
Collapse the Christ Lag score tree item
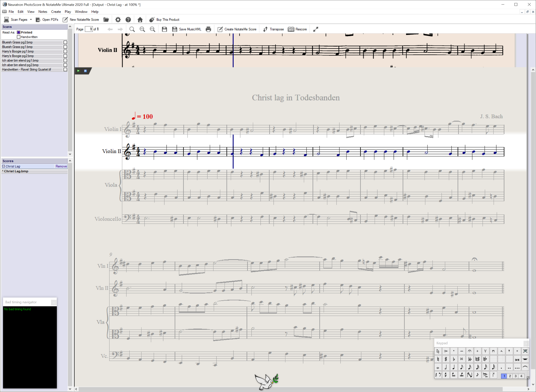tap(4, 166)
